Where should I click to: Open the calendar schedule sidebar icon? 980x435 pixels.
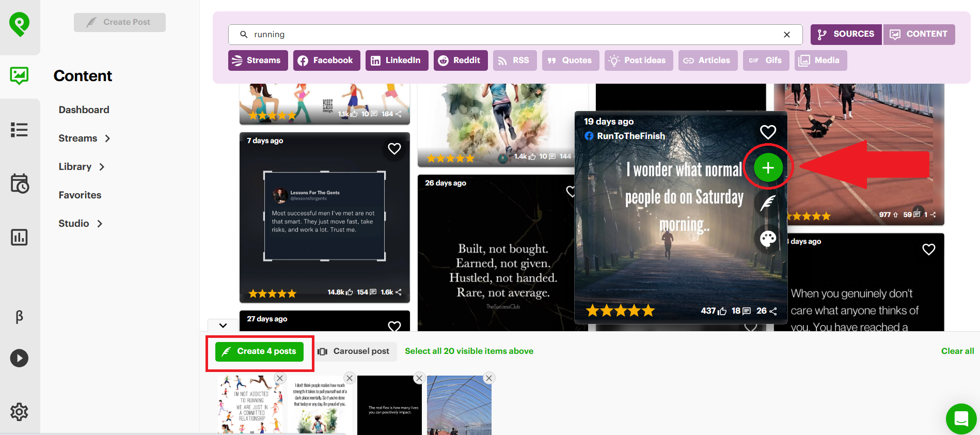19,183
